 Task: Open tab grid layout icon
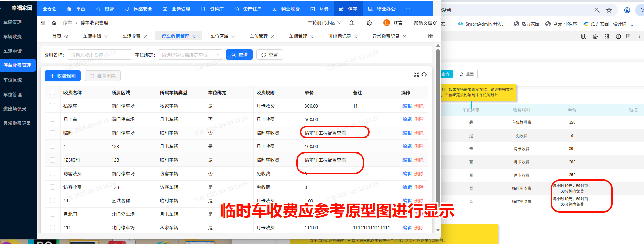(x=431, y=36)
